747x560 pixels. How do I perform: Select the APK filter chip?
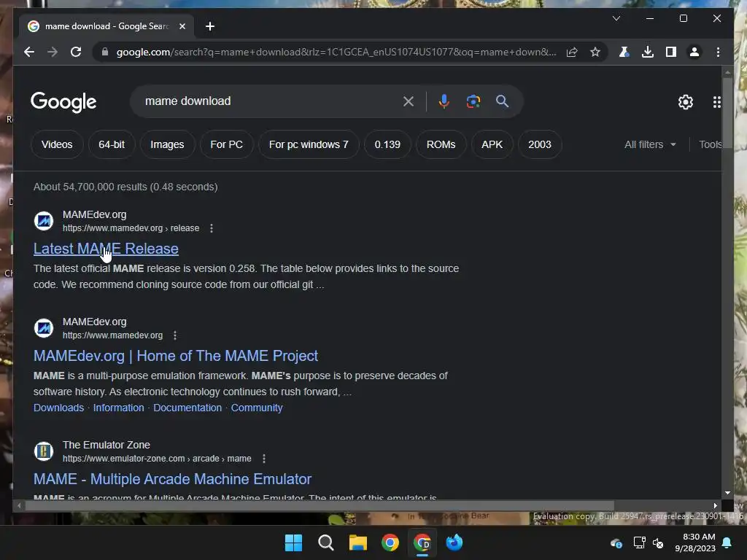point(492,144)
